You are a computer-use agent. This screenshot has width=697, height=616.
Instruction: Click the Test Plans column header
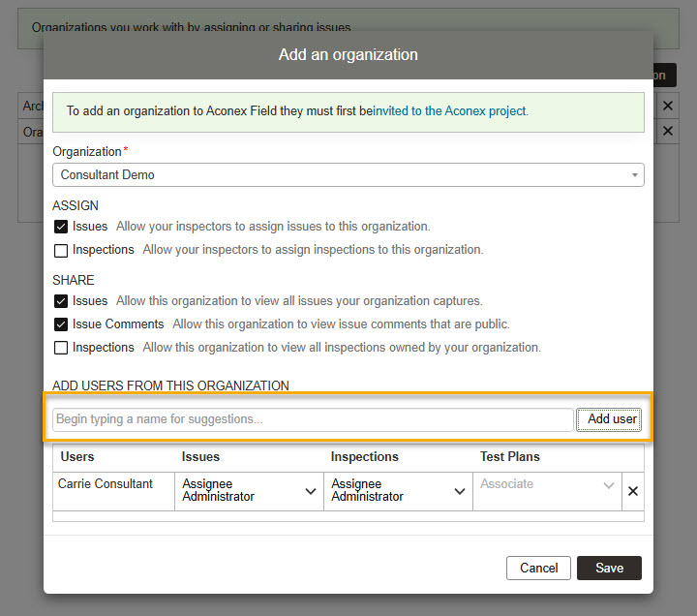click(x=509, y=457)
